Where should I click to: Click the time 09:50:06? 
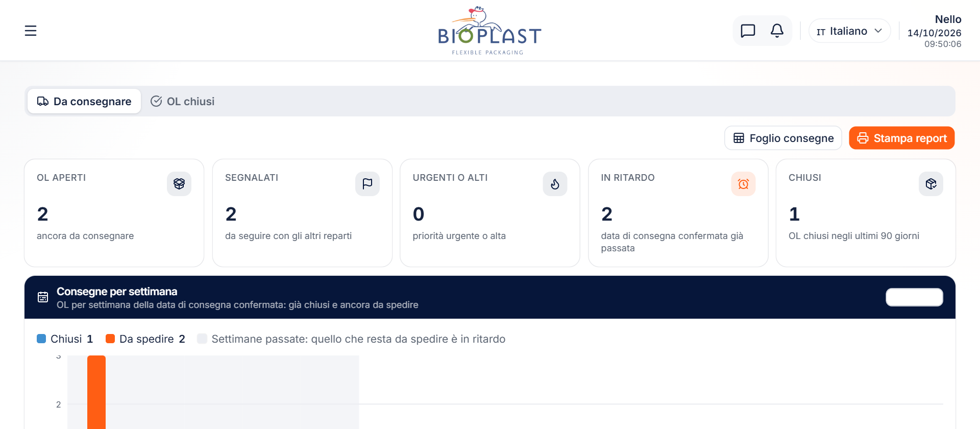tap(943, 44)
